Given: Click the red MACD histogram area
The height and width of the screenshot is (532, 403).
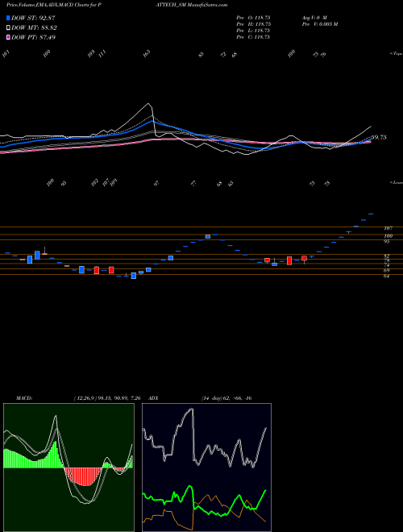Looking at the screenshot, I should (x=83, y=476).
